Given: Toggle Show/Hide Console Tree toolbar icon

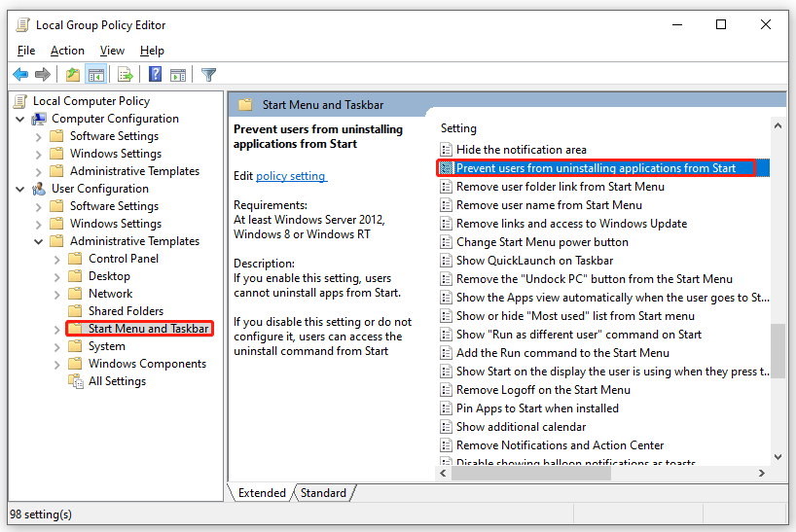Looking at the screenshot, I should (96, 75).
